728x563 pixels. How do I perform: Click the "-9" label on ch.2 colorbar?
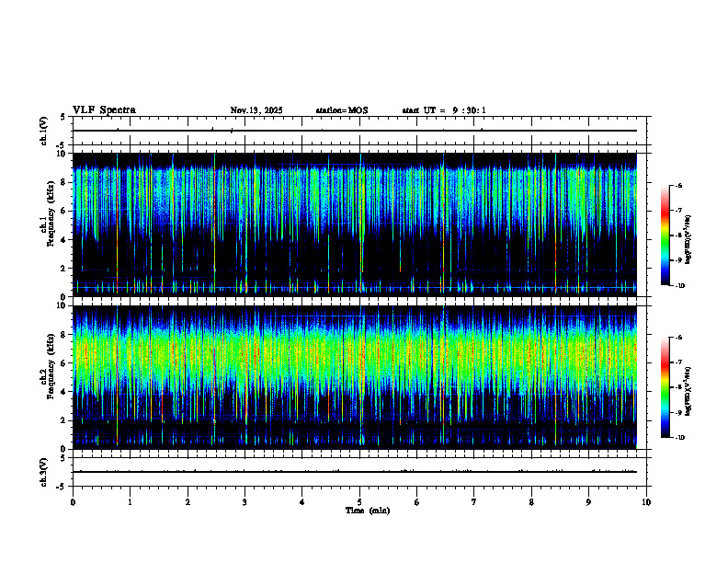click(x=678, y=412)
